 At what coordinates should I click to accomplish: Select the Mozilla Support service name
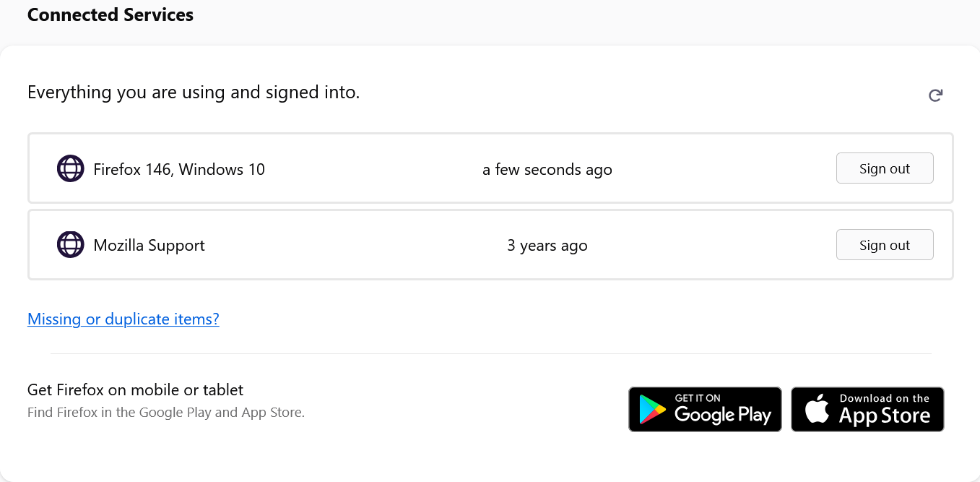click(149, 246)
